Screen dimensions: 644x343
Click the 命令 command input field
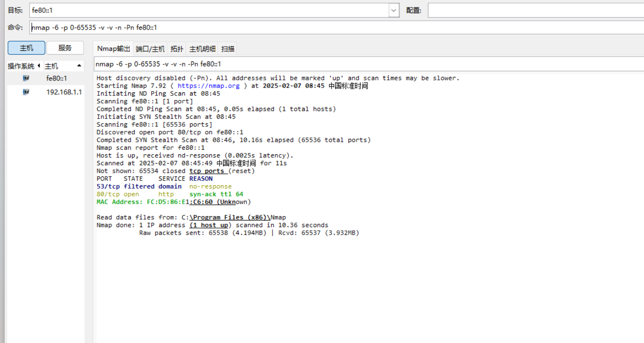(x=337, y=27)
